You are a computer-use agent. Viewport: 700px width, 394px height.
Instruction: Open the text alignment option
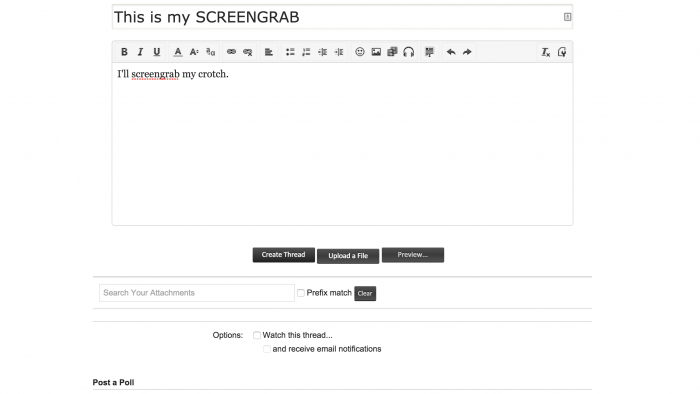point(269,52)
